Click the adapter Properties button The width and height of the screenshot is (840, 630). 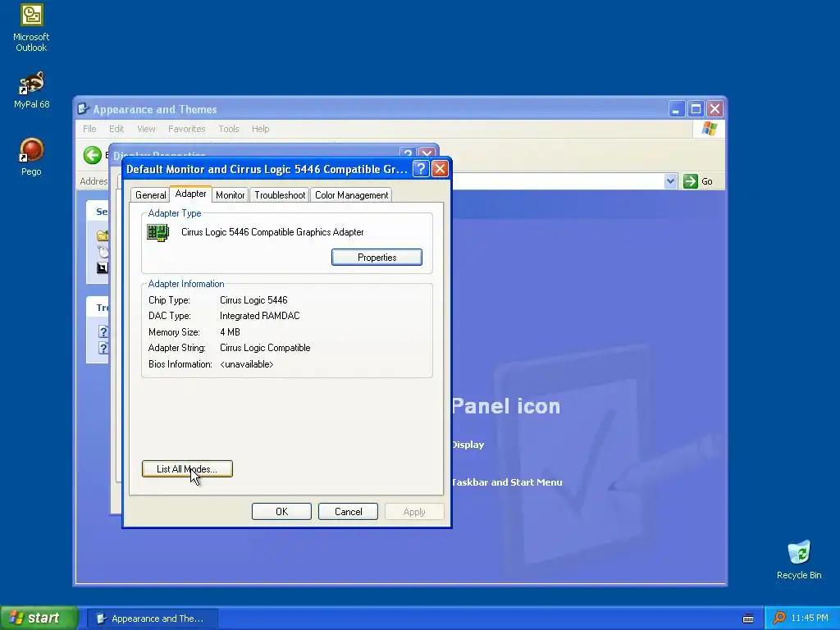[377, 257]
